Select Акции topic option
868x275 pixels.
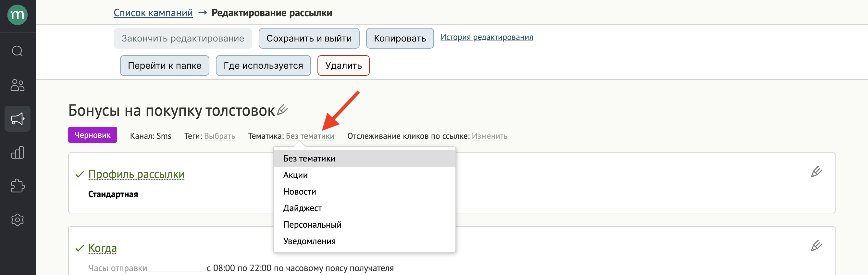point(365,175)
